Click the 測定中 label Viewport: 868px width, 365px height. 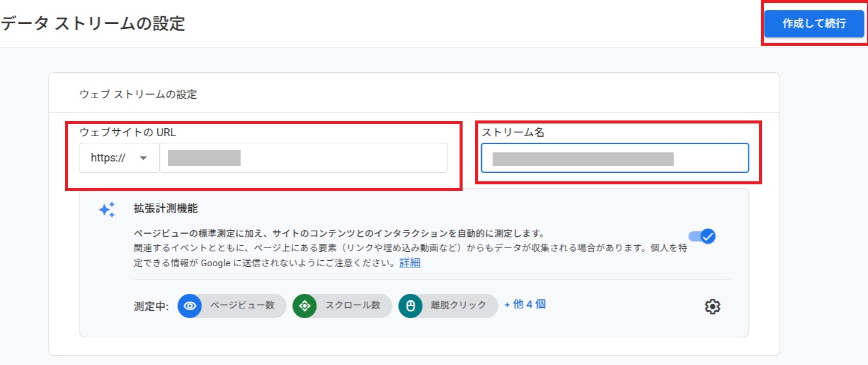[x=151, y=306]
